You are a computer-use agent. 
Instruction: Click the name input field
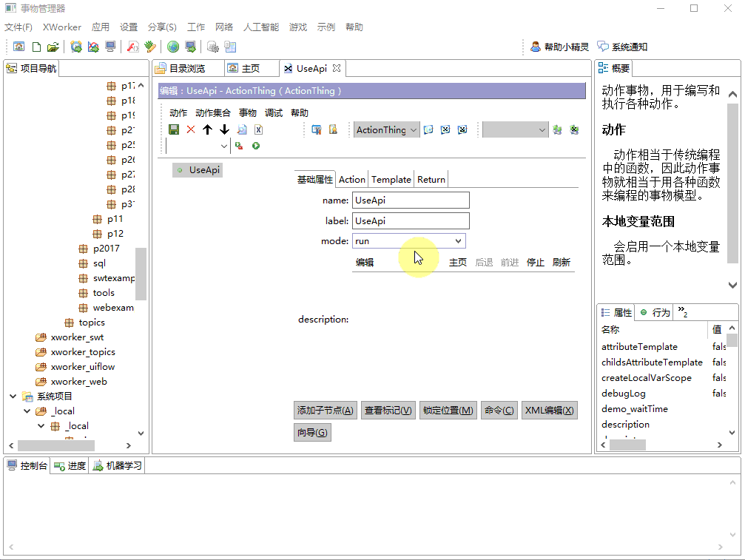pos(411,200)
